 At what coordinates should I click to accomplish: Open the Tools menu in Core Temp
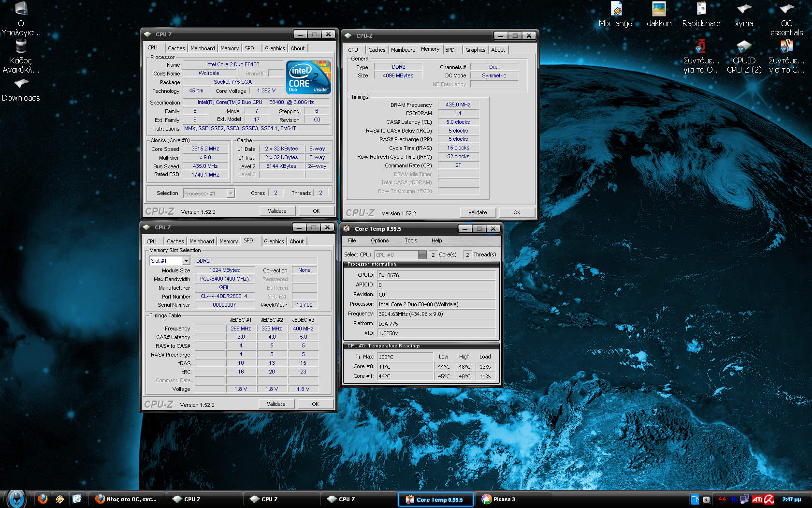point(411,240)
